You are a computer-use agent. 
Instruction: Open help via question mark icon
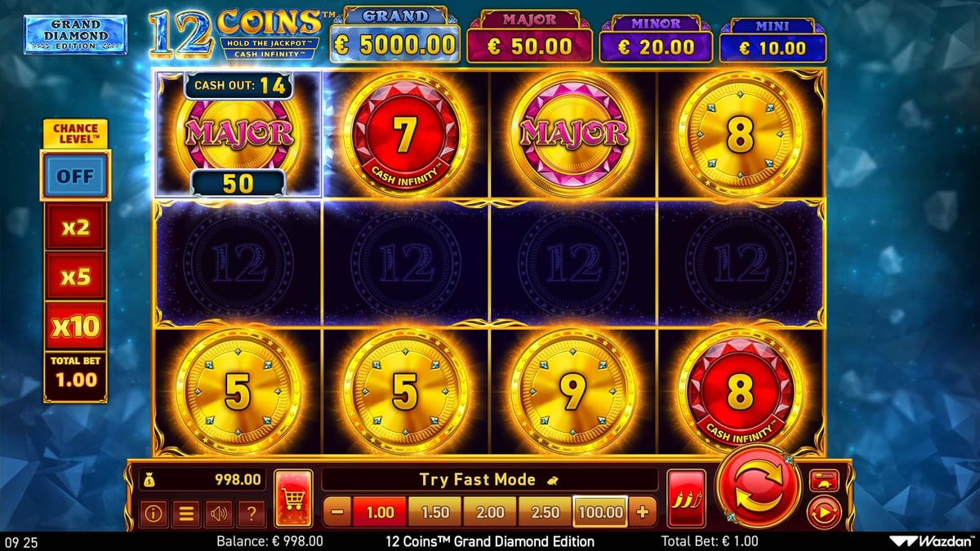click(x=251, y=513)
